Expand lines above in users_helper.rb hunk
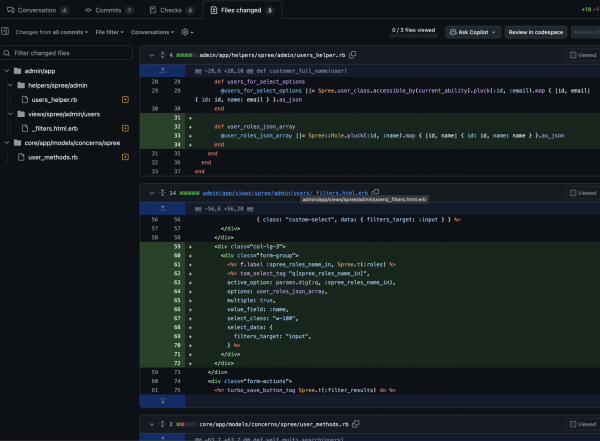Image resolution: width=600 pixels, height=441 pixels. pyautogui.click(x=163, y=70)
